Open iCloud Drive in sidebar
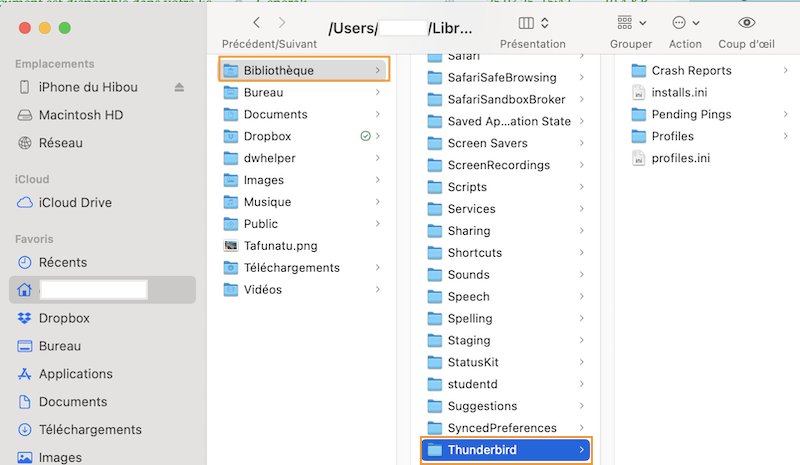This screenshot has width=800, height=465. pos(75,203)
